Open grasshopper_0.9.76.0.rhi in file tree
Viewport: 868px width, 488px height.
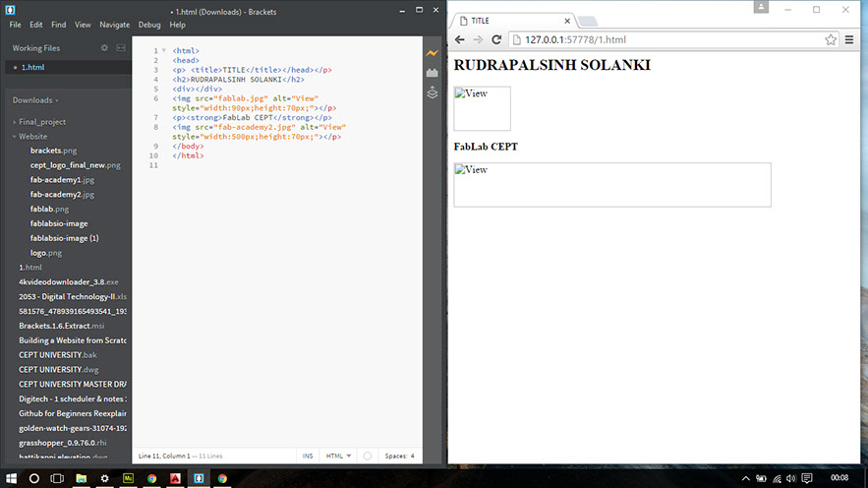coord(63,443)
